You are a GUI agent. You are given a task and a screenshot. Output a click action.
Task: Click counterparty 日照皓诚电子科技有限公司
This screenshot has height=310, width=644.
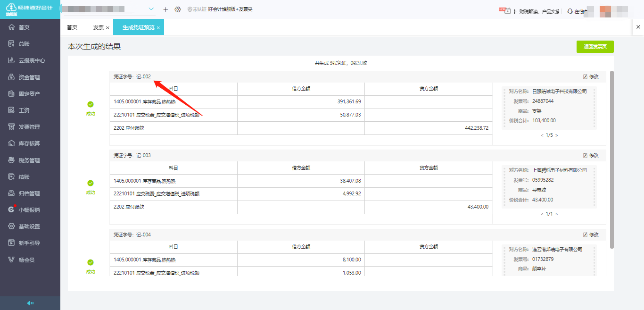(560, 92)
